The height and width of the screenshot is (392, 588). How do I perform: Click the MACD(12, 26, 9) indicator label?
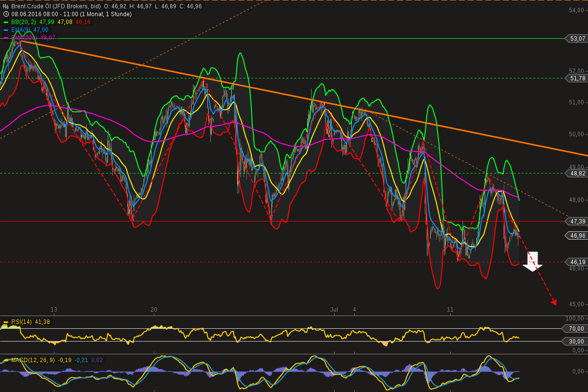(33, 360)
